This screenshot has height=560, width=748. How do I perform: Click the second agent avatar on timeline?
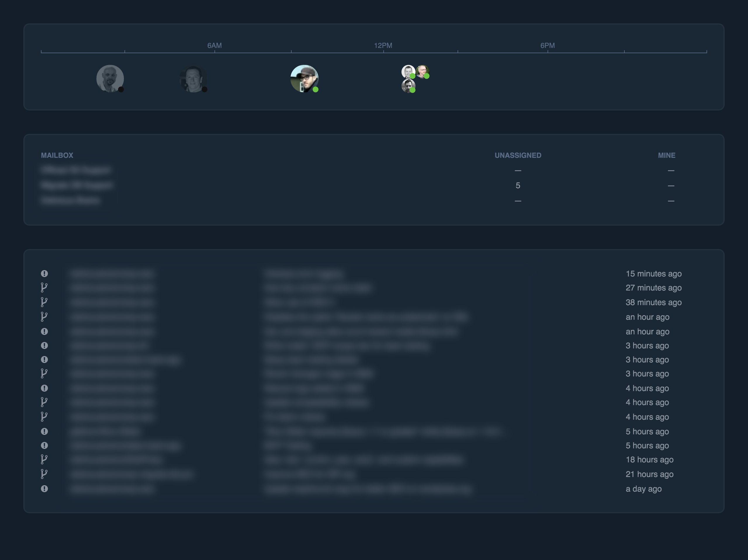click(193, 79)
